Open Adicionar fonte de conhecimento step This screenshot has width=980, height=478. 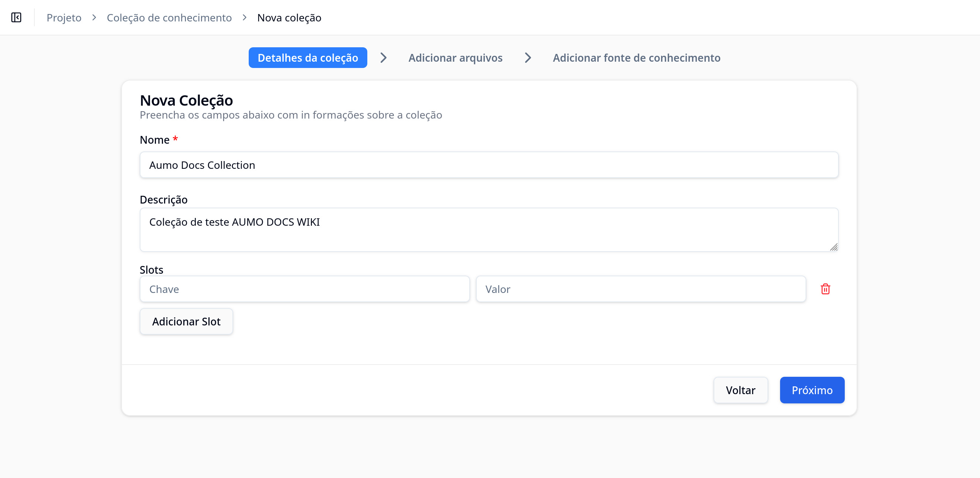(x=636, y=58)
